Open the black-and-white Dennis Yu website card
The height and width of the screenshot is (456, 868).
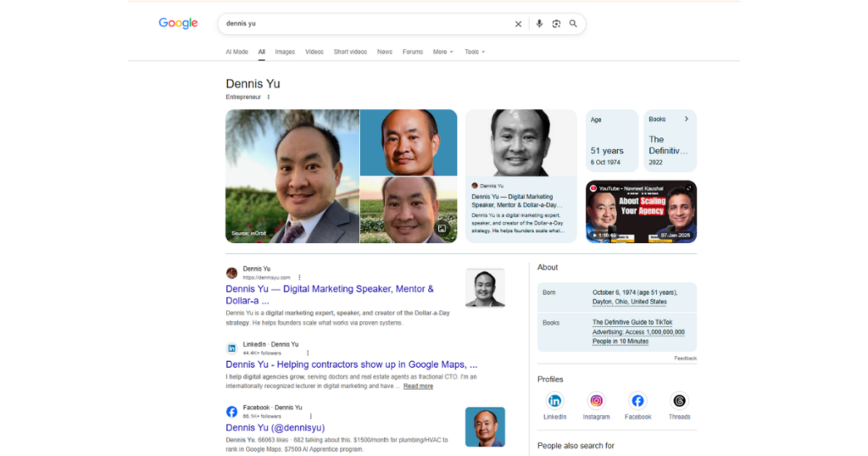521,176
